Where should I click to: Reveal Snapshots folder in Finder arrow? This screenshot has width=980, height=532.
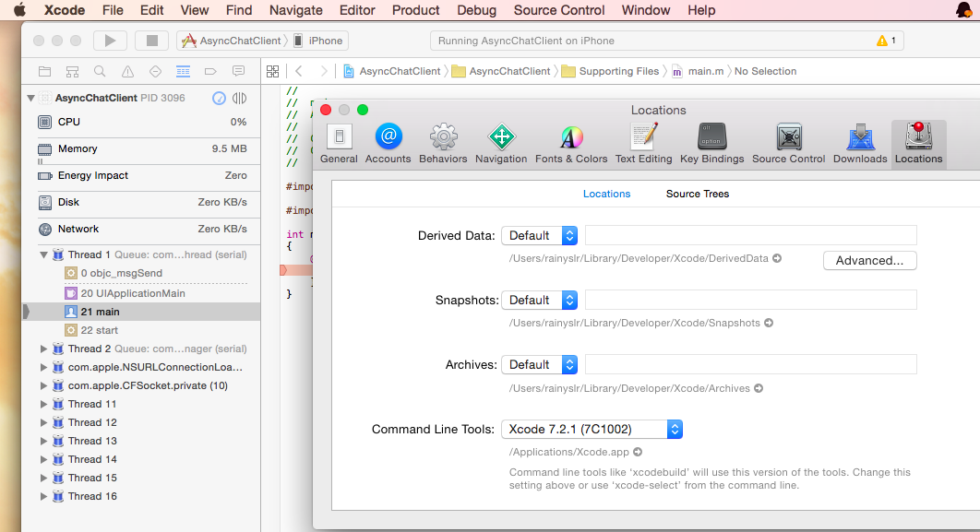pyautogui.click(x=769, y=323)
